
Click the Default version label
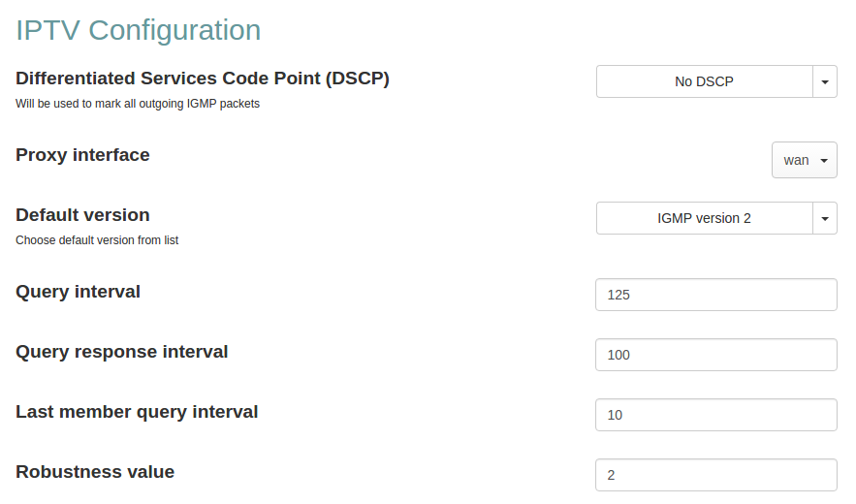pos(82,214)
